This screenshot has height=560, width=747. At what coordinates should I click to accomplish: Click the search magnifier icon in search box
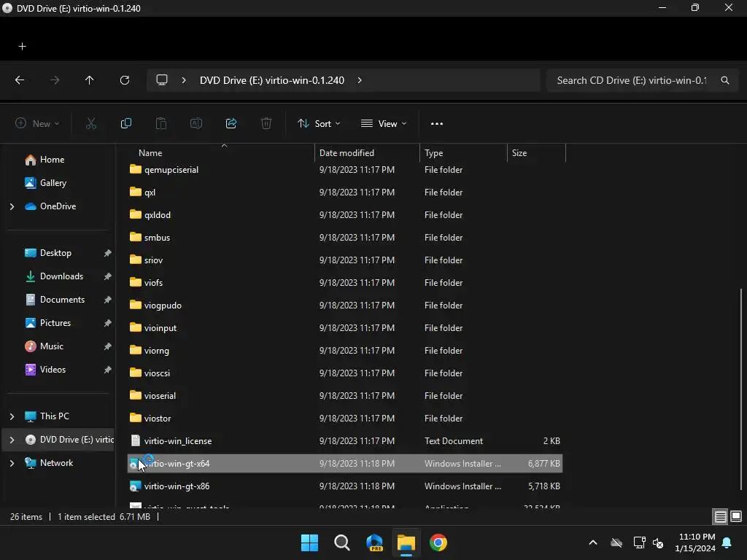coord(724,80)
